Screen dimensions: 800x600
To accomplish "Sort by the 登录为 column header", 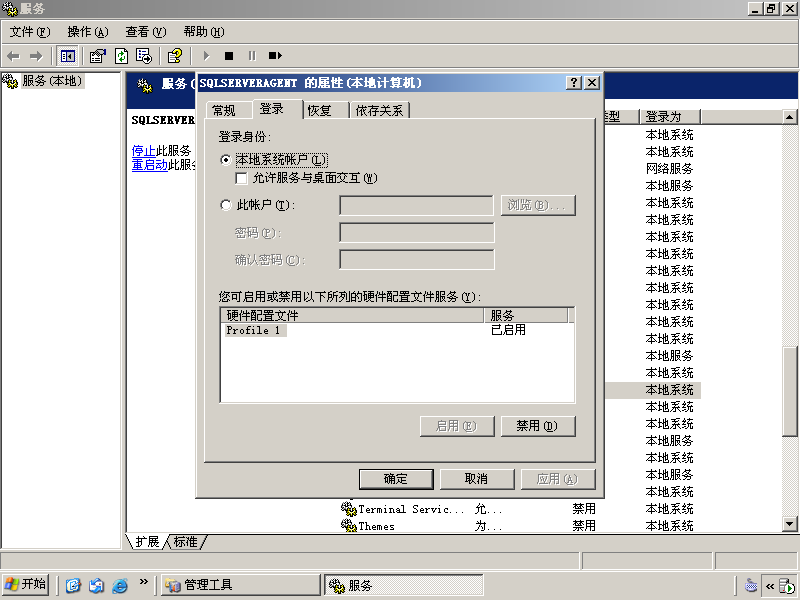I will coord(669,116).
